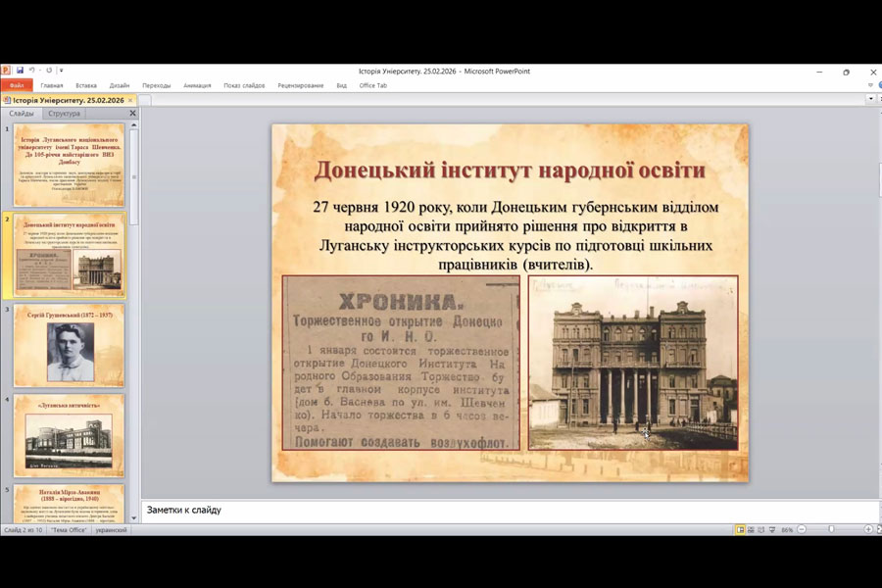Click the Redo icon in quick access toolbar
This screenshot has height=588, width=882.
49,71
